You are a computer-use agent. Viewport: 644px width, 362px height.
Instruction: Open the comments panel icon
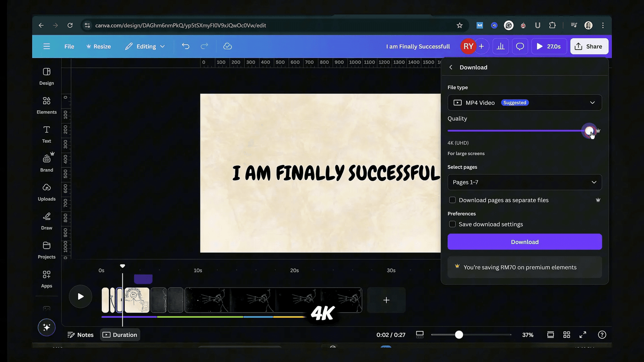pyautogui.click(x=520, y=46)
